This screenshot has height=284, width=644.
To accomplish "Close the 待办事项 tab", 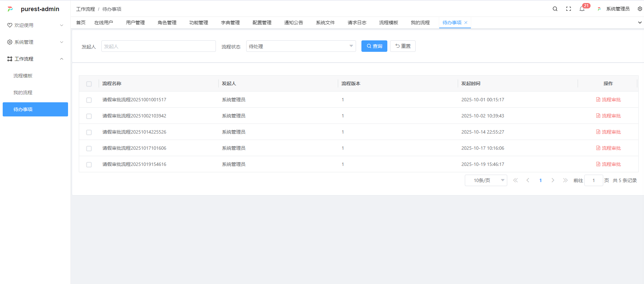I will pyautogui.click(x=466, y=23).
